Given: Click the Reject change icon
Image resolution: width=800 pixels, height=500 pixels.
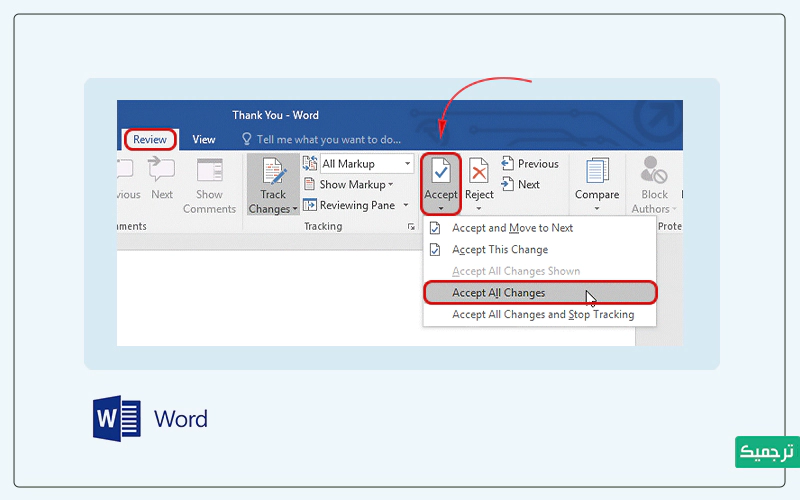Looking at the screenshot, I should tap(479, 170).
